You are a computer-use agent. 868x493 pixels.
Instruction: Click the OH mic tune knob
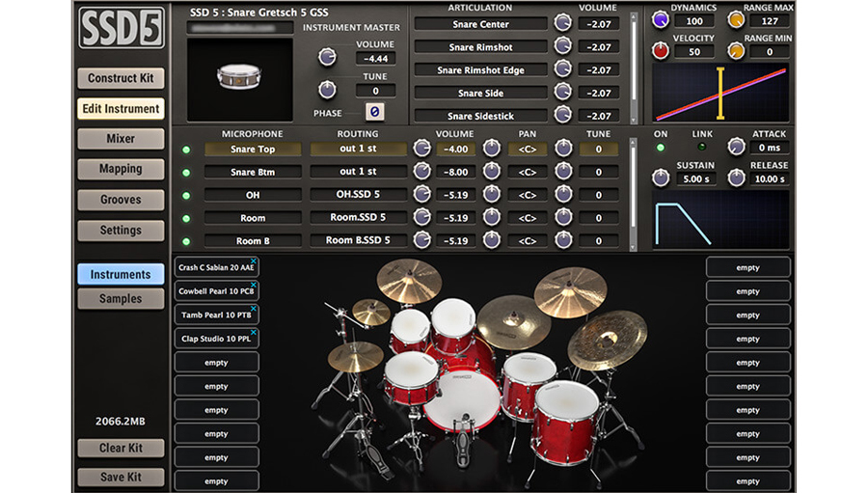[x=563, y=194]
